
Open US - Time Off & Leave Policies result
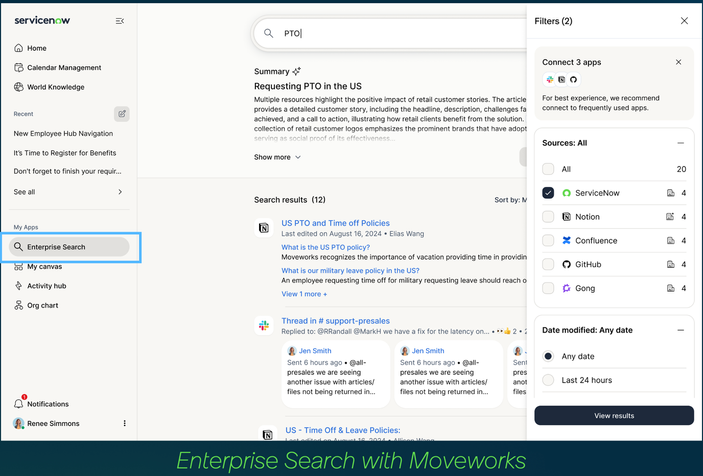343,430
